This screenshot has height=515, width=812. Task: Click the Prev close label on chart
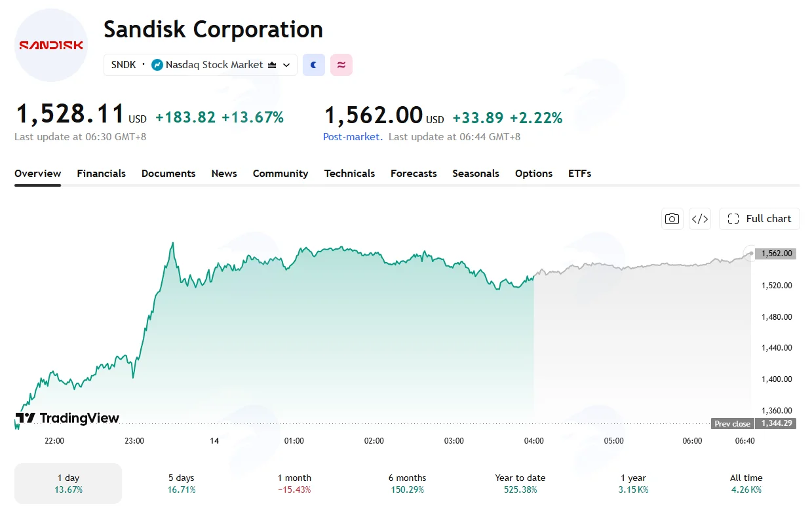732,424
